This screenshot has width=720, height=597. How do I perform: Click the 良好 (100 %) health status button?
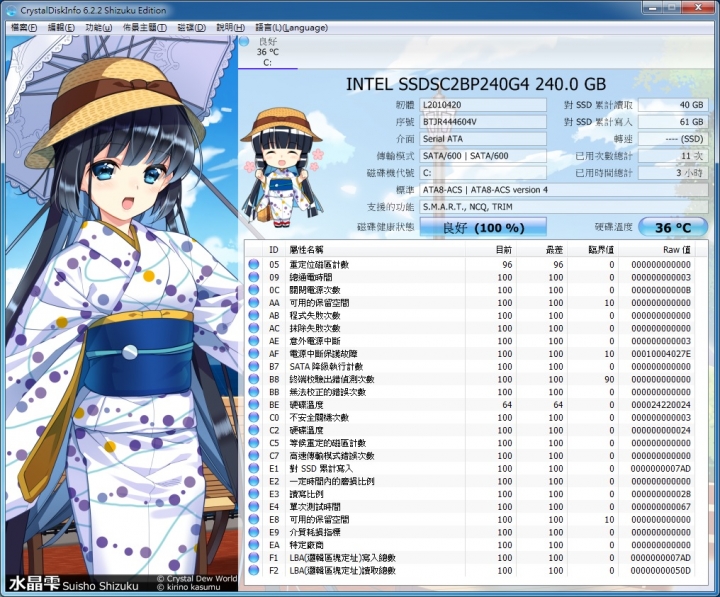[x=483, y=227]
